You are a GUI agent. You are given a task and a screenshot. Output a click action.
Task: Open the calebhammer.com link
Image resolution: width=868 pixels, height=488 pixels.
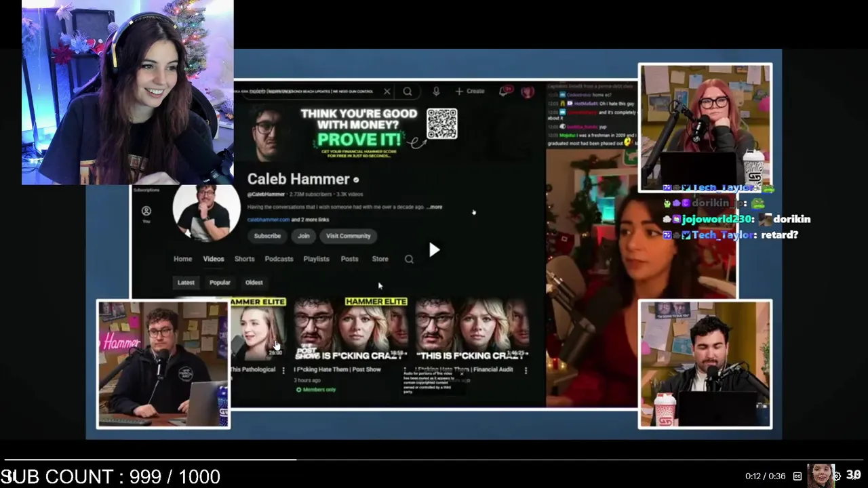click(x=268, y=220)
